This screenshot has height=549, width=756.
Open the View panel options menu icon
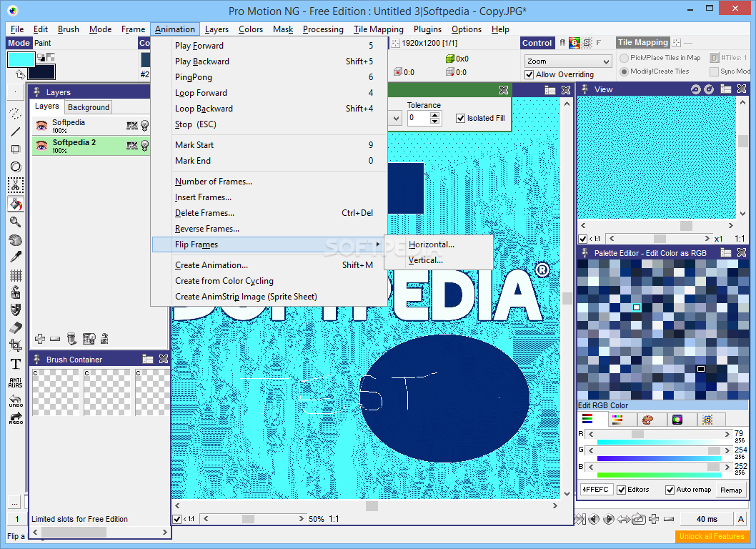click(725, 89)
